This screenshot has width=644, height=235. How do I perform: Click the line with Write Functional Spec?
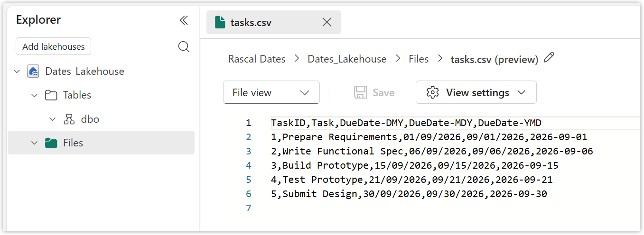pyautogui.click(x=432, y=152)
